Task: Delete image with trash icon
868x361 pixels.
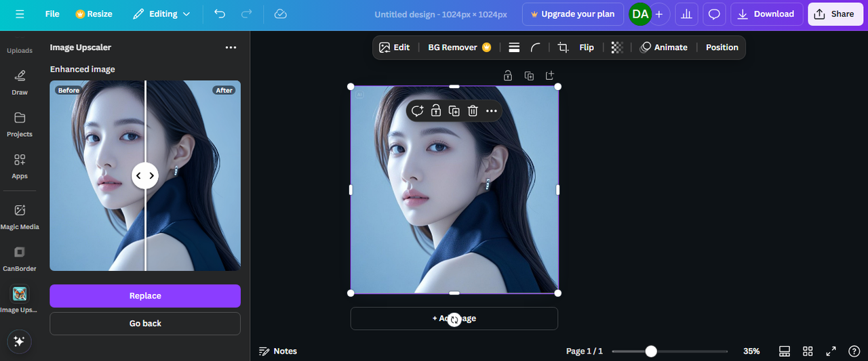Action: pyautogui.click(x=473, y=111)
